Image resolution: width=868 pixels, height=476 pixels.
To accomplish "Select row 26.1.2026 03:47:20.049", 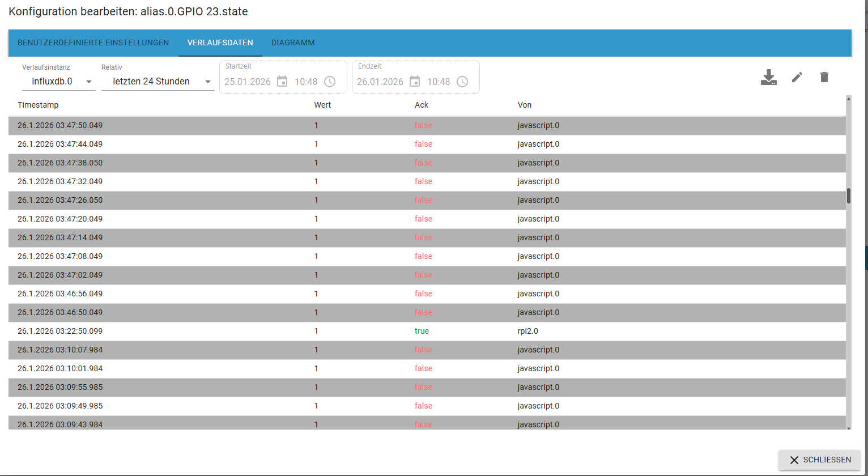I will [x=427, y=219].
